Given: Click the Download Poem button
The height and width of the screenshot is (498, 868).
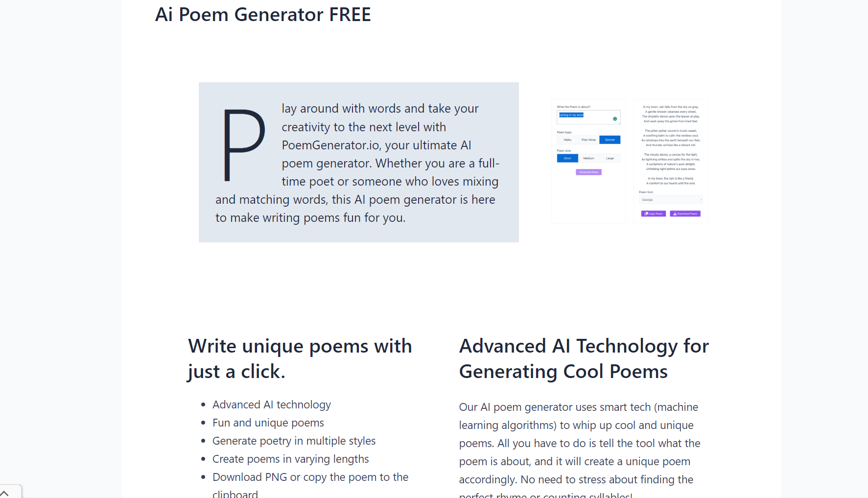Looking at the screenshot, I should tap(685, 214).
